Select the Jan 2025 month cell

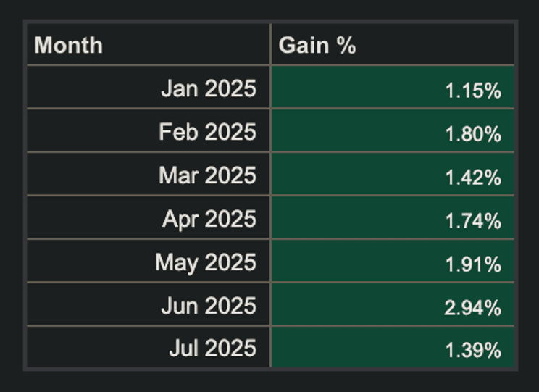[209, 88]
